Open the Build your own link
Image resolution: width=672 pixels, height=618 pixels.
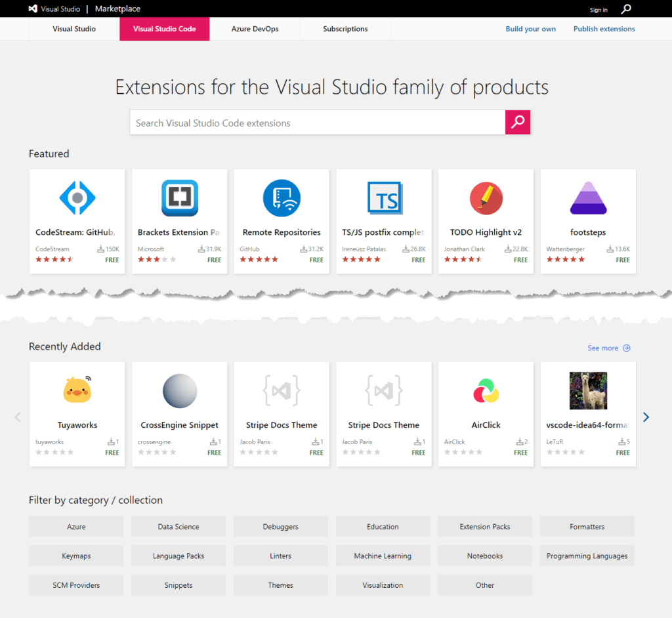[x=530, y=29]
